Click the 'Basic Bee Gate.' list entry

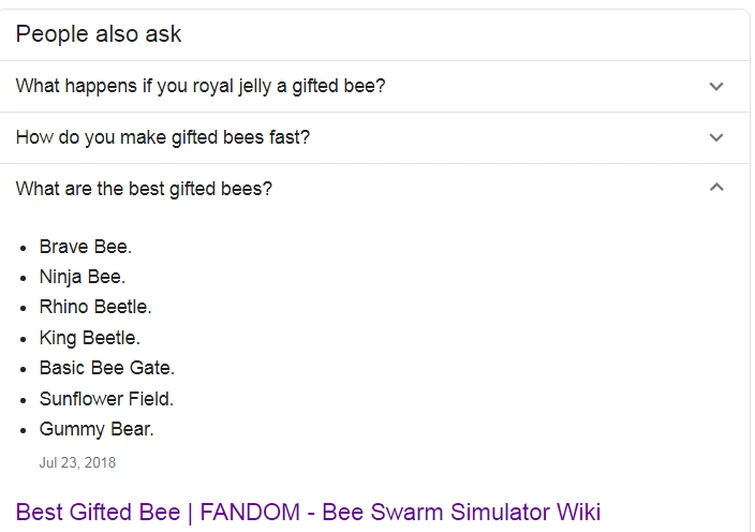tap(107, 368)
